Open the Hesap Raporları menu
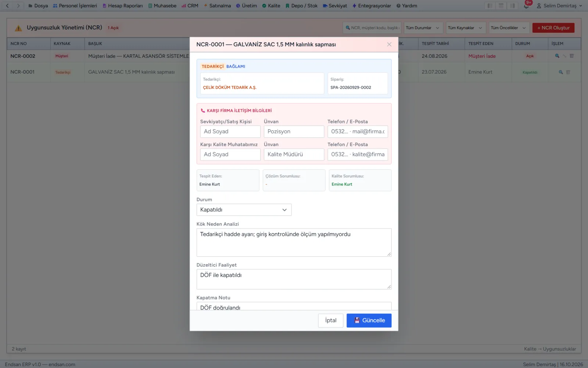 pyautogui.click(x=122, y=6)
